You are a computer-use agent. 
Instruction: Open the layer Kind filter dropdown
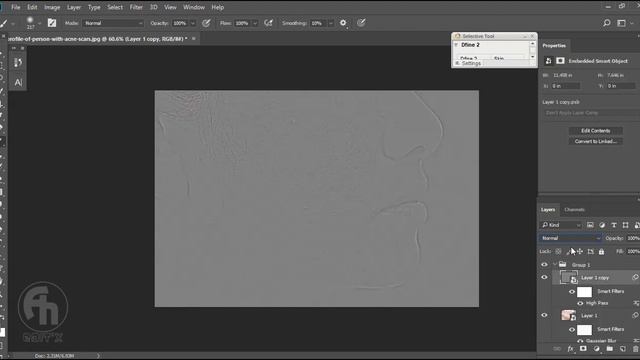point(561,225)
